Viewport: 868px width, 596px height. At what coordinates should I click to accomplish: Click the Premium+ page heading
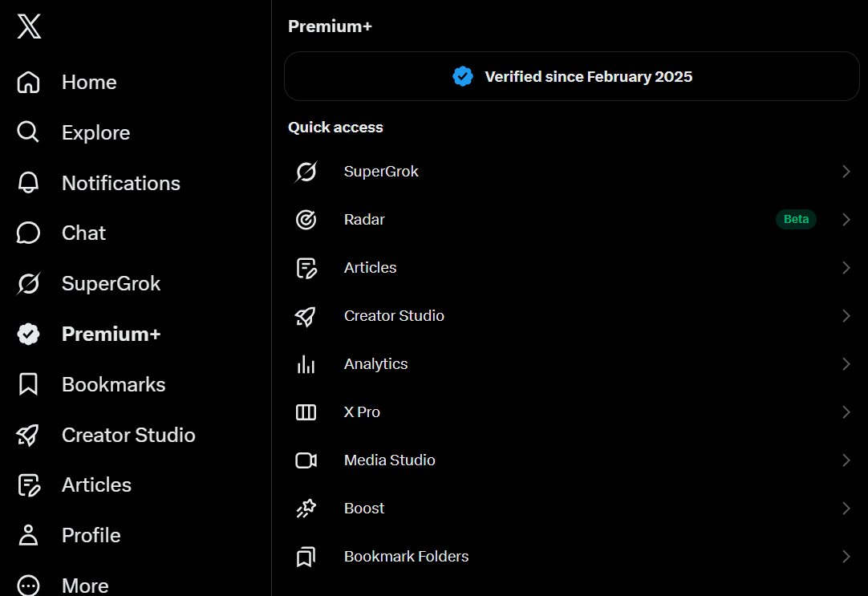click(x=330, y=26)
